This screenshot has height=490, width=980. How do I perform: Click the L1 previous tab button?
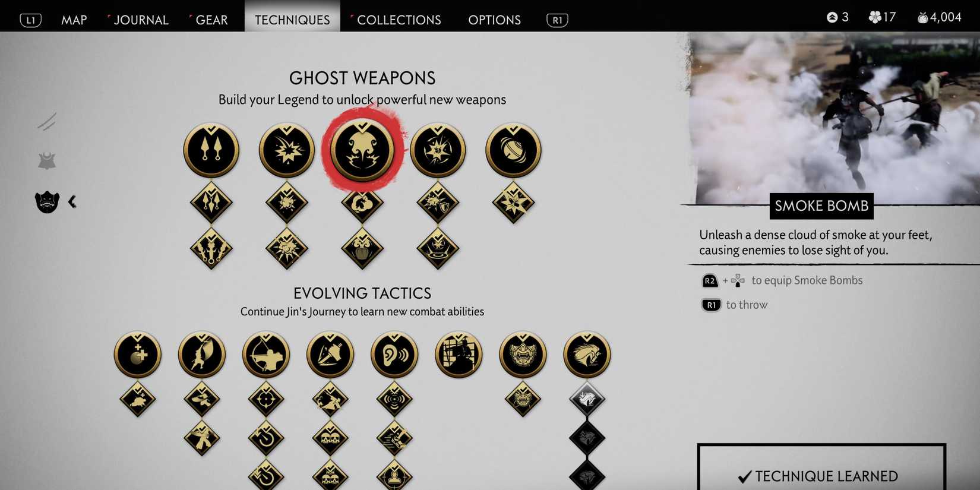pyautogui.click(x=31, y=20)
